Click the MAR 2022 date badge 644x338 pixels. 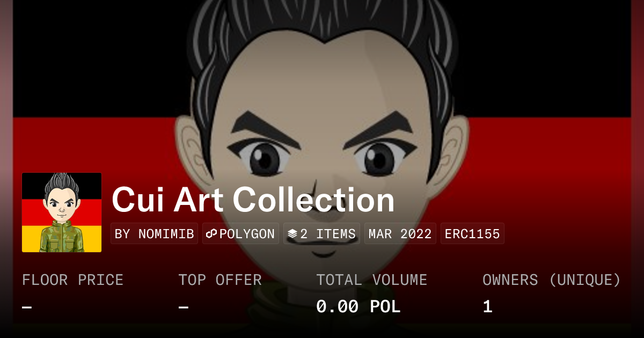[x=400, y=234]
